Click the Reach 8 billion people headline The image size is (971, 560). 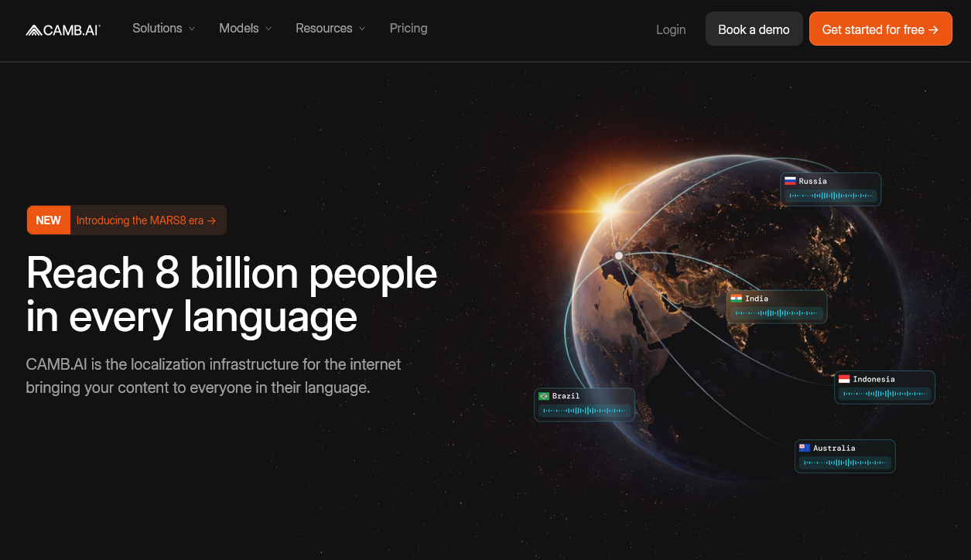pos(232,295)
